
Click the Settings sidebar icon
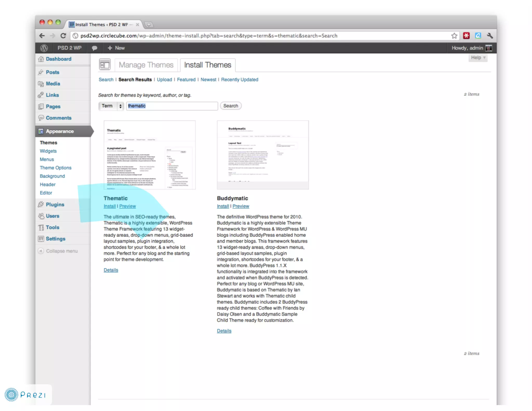pos(41,239)
